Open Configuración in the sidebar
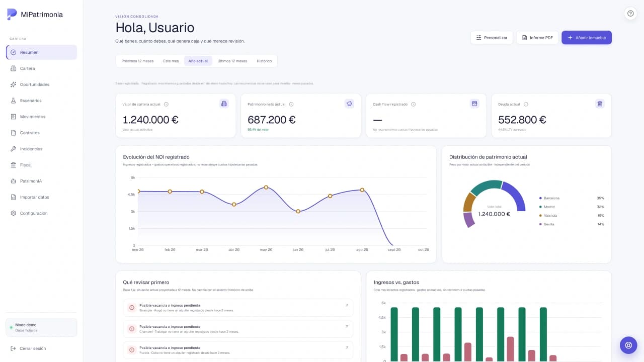The width and height of the screenshot is (644, 362). point(41,213)
